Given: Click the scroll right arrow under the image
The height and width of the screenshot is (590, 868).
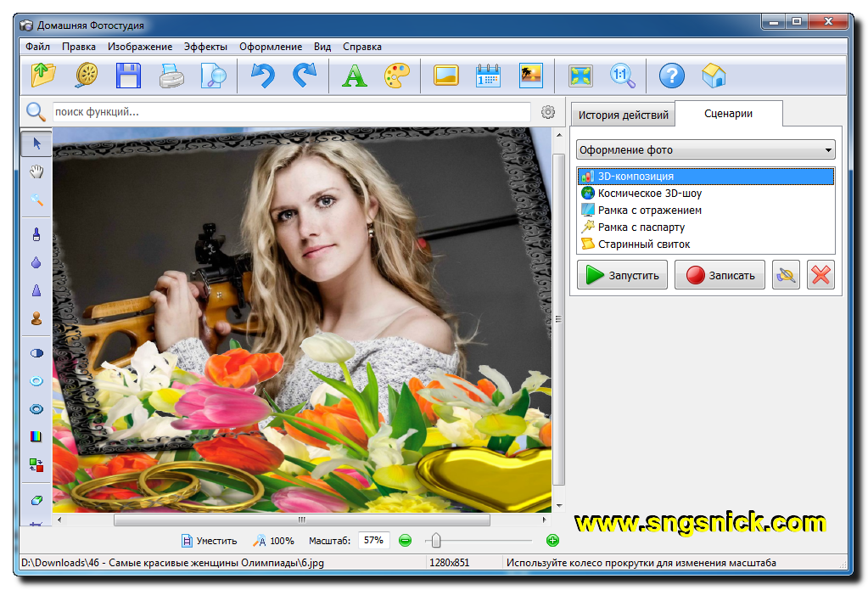Looking at the screenshot, I should coord(544,520).
